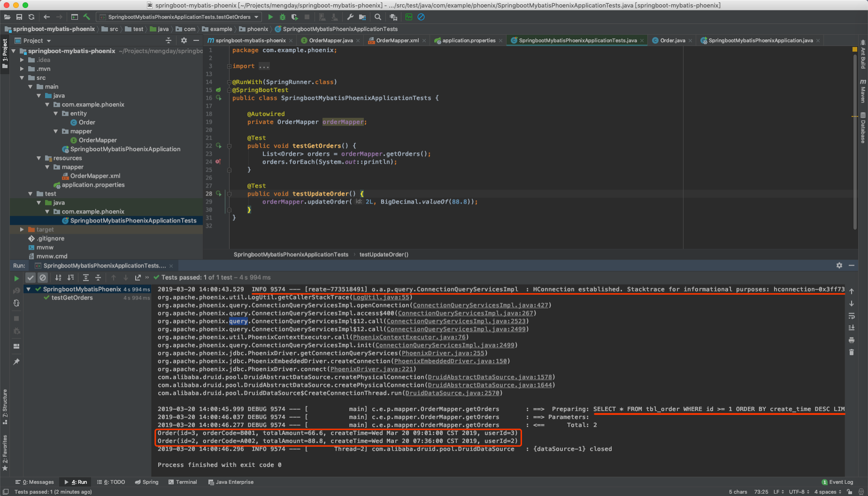Open LogUtil.java:55 stack trace link
Screen dimensions: 868x496
pos(381,297)
